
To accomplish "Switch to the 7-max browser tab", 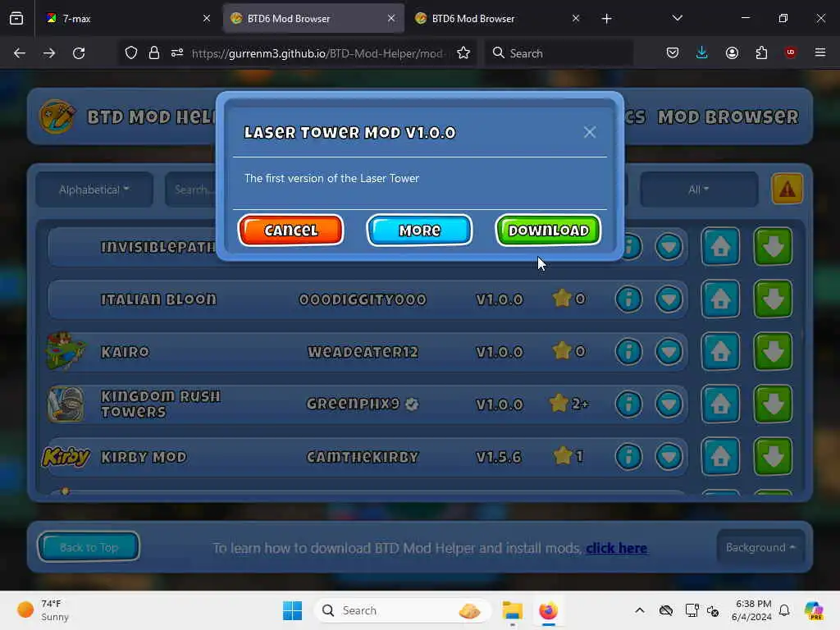I will point(127,18).
